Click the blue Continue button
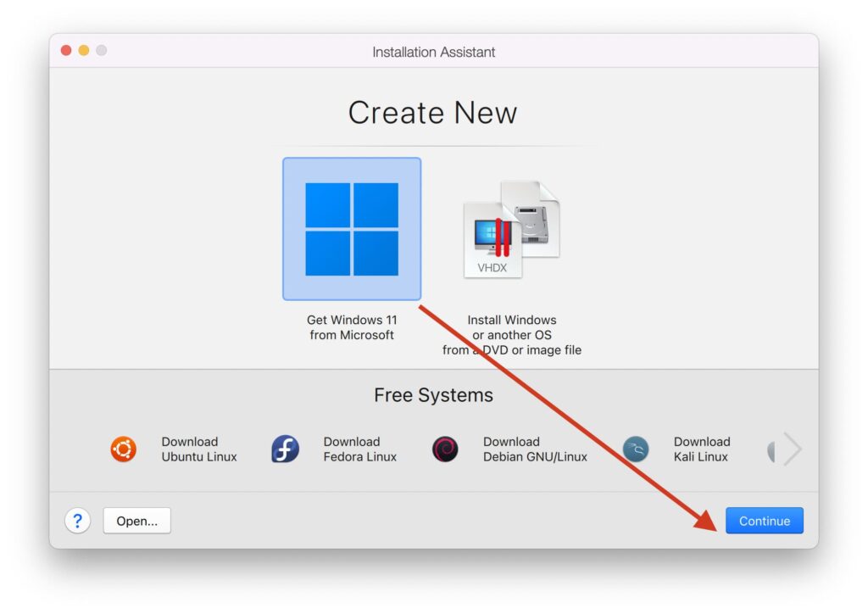The height and width of the screenshot is (614, 868). [764, 521]
